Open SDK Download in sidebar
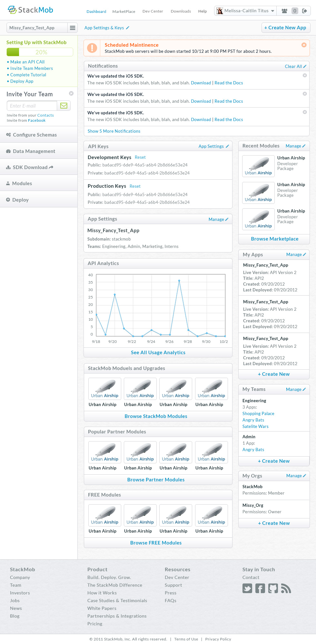This screenshot has height=644, width=316. click(x=39, y=167)
